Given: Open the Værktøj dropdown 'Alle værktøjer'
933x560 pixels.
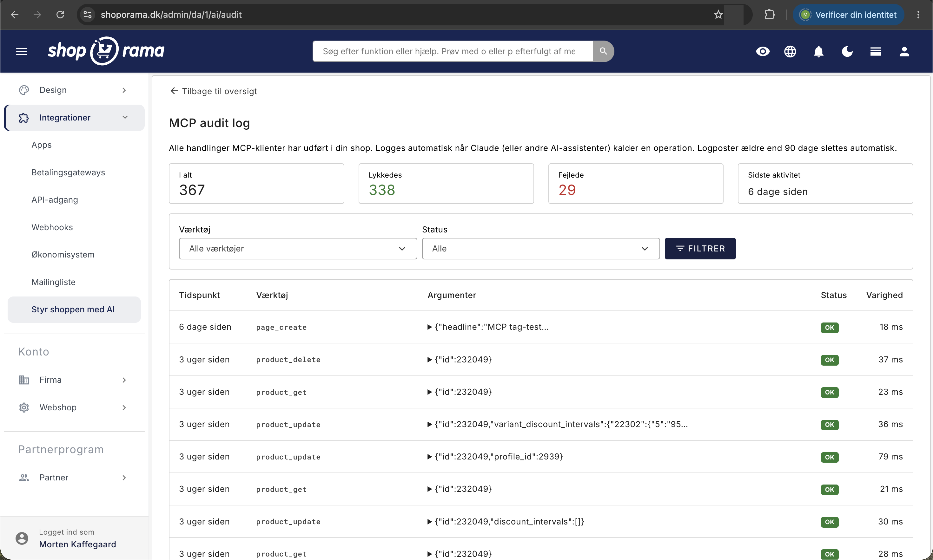Looking at the screenshot, I should pyautogui.click(x=298, y=248).
